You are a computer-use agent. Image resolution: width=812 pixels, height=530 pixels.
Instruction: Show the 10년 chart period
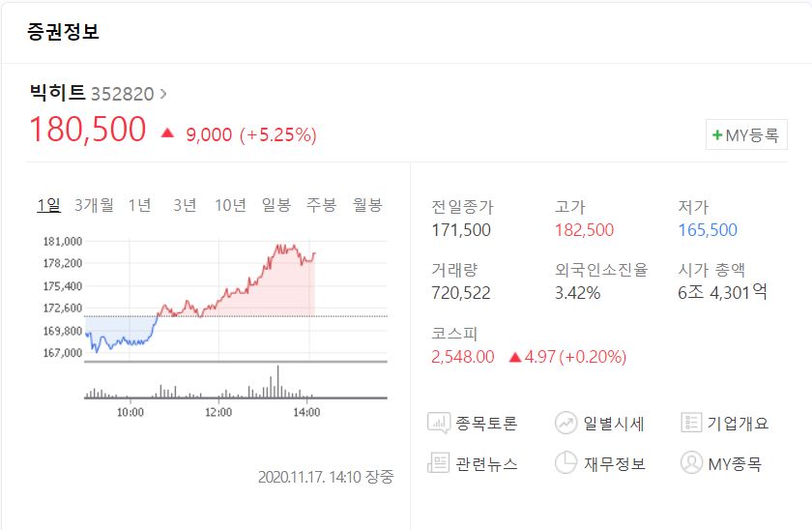point(230,205)
